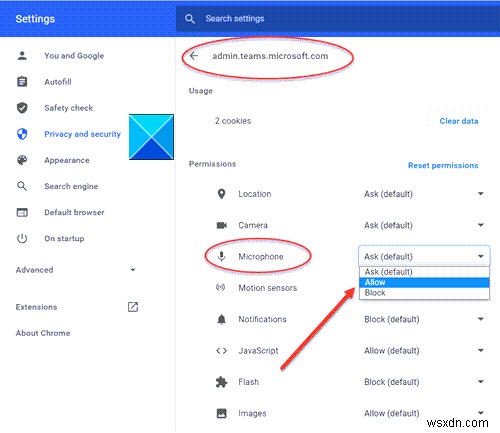Viewport: 500px width, 433px height.
Task: Click the Usage section heading
Action: pos(201,91)
